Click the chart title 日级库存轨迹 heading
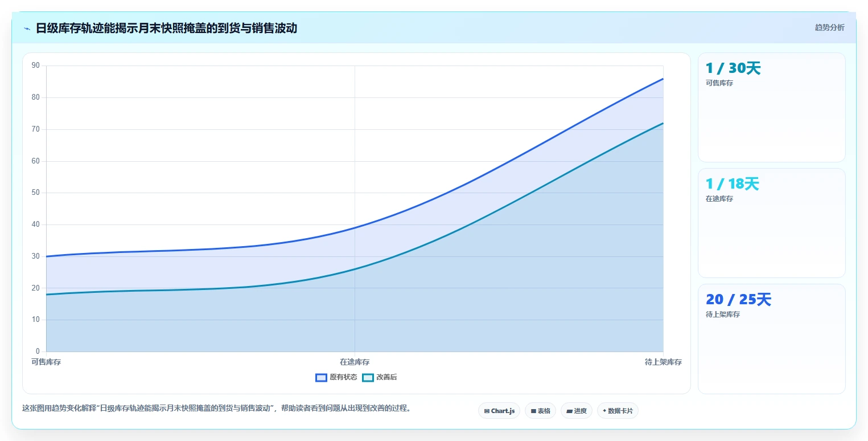This screenshot has height=441, width=868. (x=166, y=28)
